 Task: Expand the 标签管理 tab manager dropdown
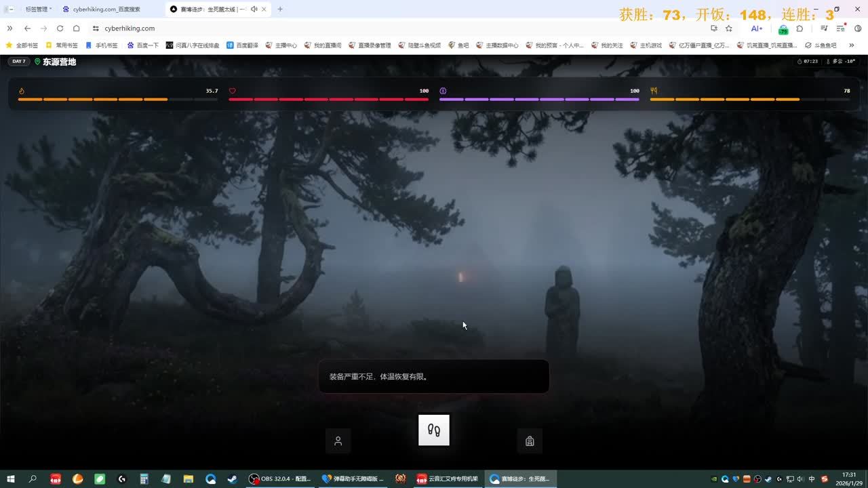(39, 9)
